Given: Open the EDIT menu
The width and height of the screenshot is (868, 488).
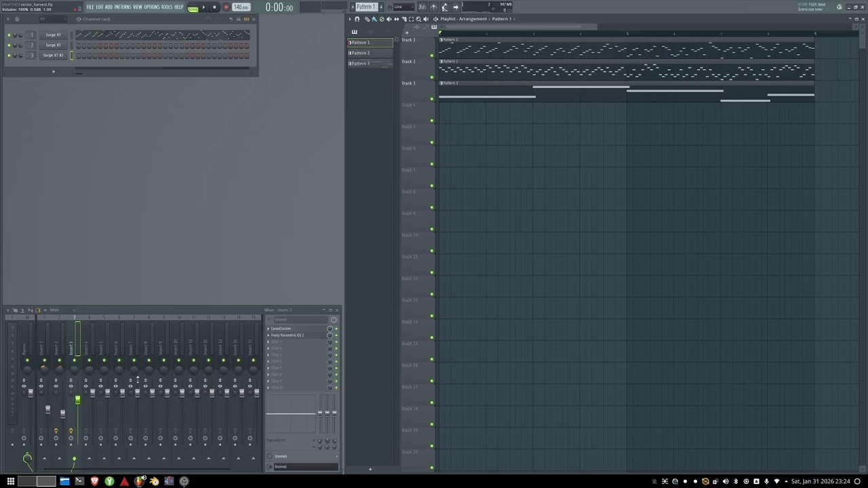Looking at the screenshot, I should pyautogui.click(x=100, y=7).
